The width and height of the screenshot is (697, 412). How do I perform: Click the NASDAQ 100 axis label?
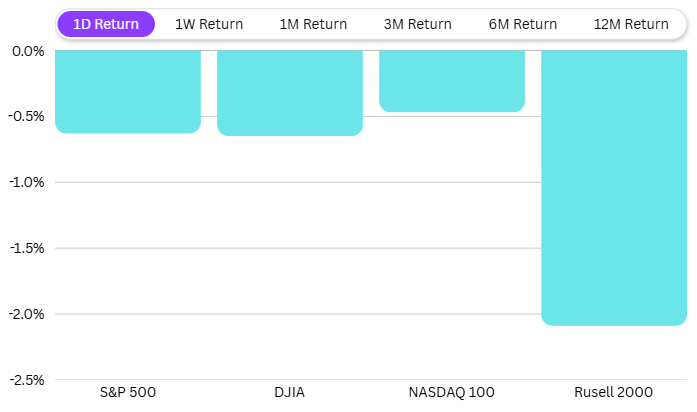pos(452,391)
